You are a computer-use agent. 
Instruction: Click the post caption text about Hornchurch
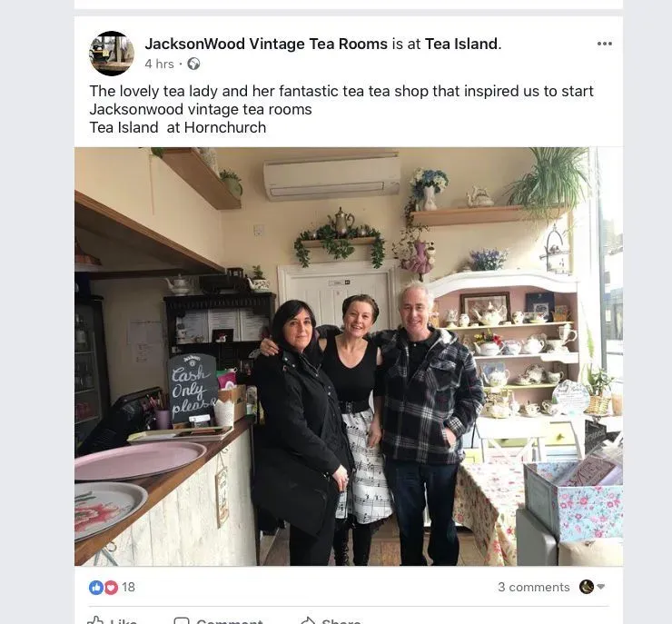tap(177, 128)
